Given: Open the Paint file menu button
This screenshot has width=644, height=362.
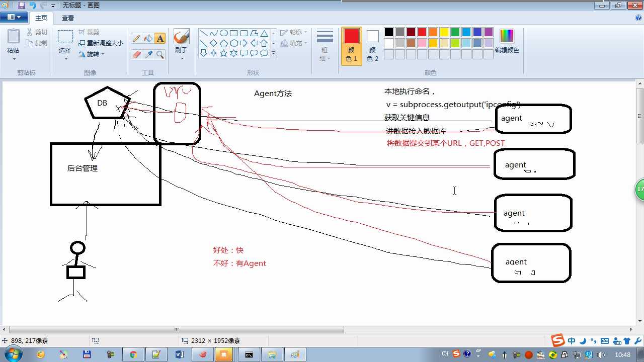Looking at the screenshot, I should coord(14,18).
